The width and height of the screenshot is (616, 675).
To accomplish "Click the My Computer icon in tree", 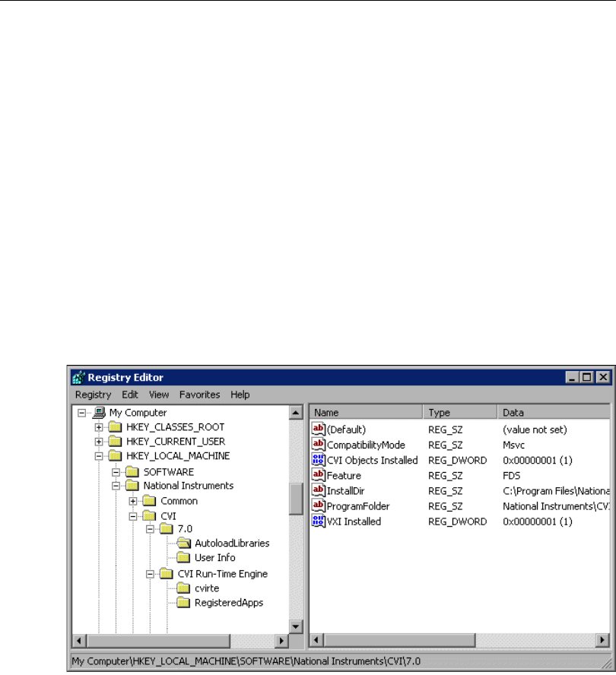I will click(99, 413).
